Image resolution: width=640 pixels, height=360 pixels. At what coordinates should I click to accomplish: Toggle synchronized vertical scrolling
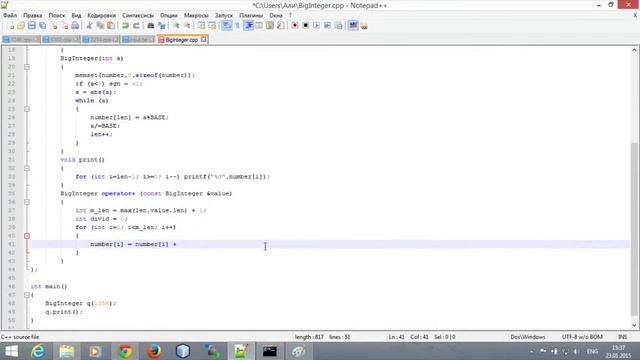tap(201, 26)
